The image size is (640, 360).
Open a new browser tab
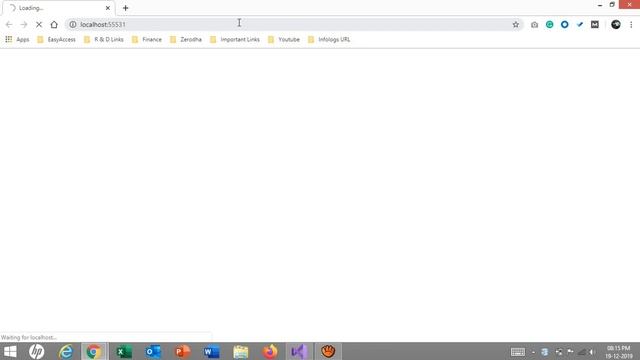point(125,8)
